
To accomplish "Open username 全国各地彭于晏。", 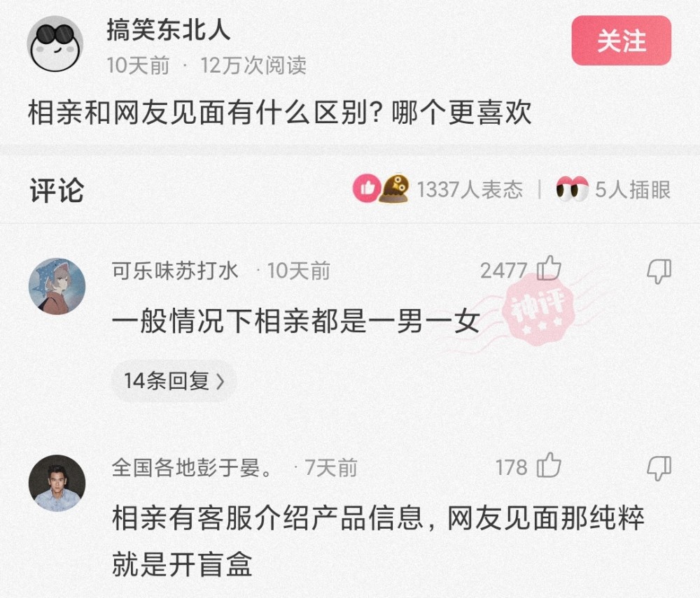I will pyautogui.click(x=192, y=468).
